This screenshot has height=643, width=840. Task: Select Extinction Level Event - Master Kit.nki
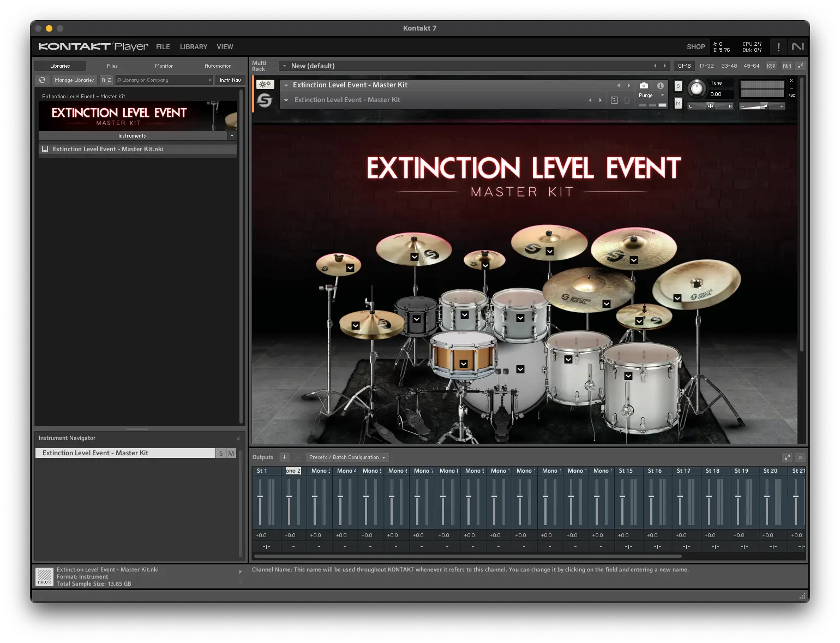point(137,149)
